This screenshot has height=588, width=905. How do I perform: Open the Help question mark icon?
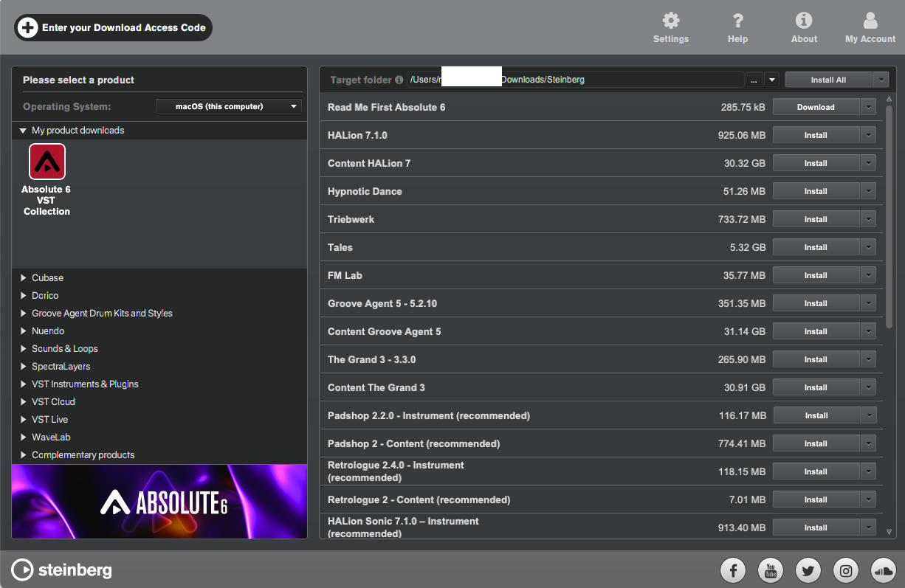click(x=737, y=21)
